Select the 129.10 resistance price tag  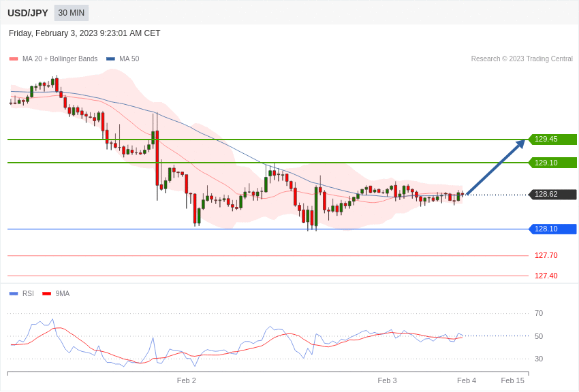[552, 163]
